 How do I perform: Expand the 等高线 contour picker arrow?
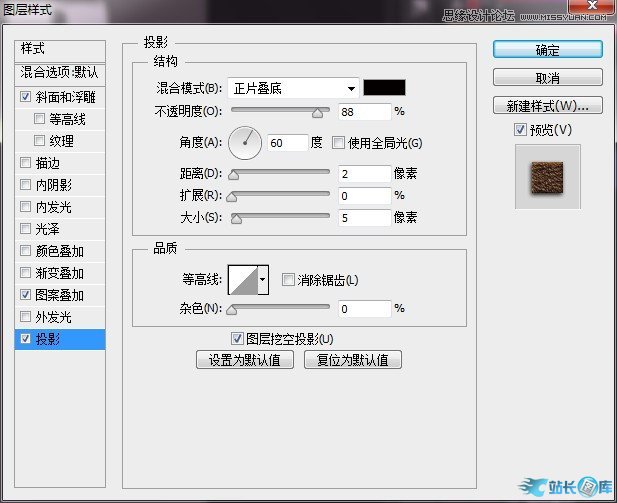(263, 280)
